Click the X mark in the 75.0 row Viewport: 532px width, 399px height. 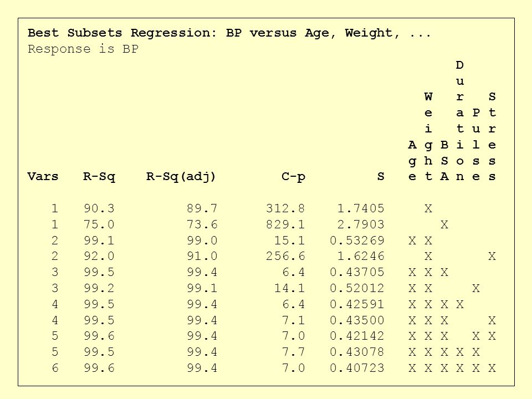[444, 224]
